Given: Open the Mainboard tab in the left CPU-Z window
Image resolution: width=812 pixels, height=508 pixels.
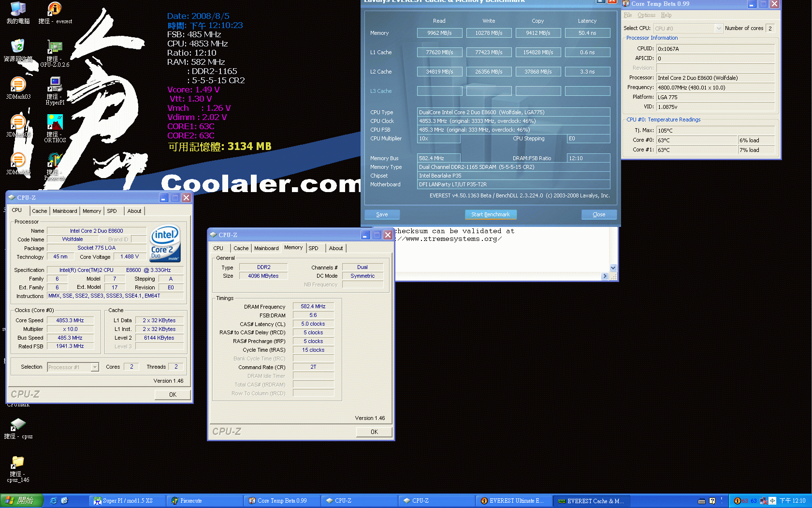Looking at the screenshot, I should (x=65, y=211).
